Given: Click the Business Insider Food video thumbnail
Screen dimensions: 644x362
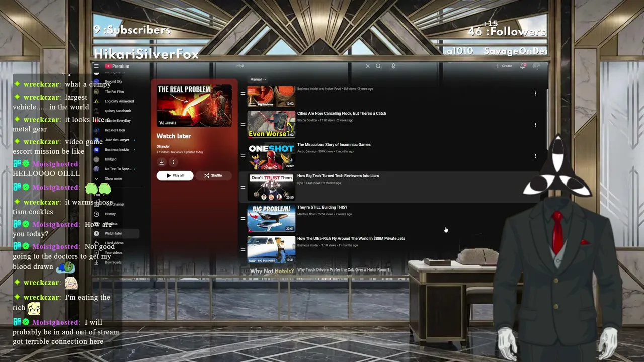Looking at the screenshot, I should (271, 96).
